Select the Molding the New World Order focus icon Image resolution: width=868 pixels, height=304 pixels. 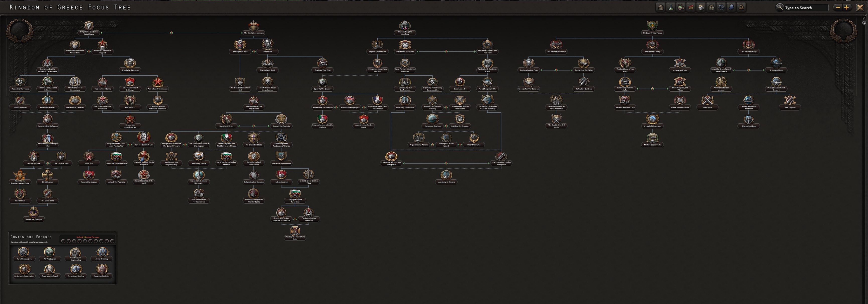[295, 231]
